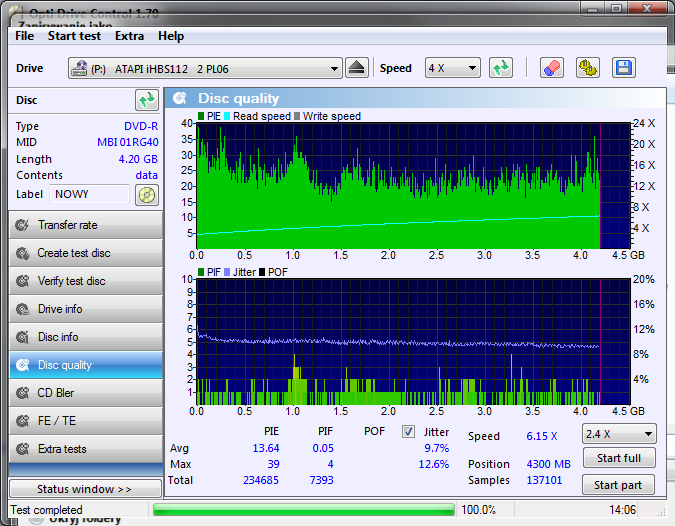
Task: Click the eraser (erase disc) toolbar icon
Action: [551, 68]
